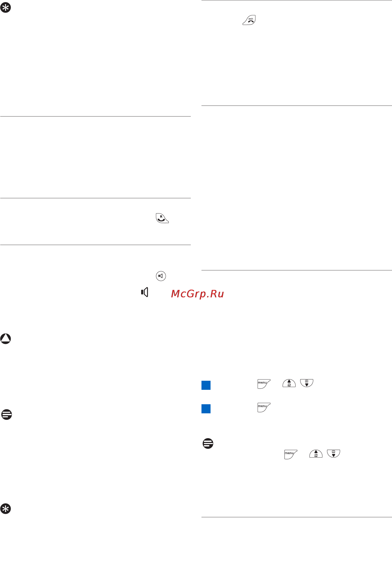Click the bottom-left asterisk tip icon

6,509
